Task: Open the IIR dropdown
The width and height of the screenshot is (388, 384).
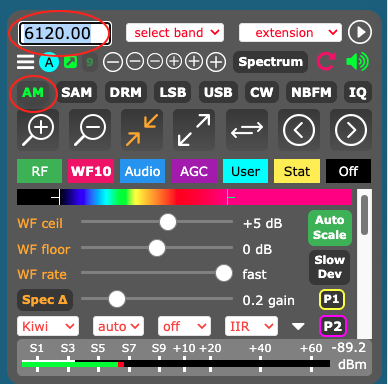Action: click(x=251, y=326)
